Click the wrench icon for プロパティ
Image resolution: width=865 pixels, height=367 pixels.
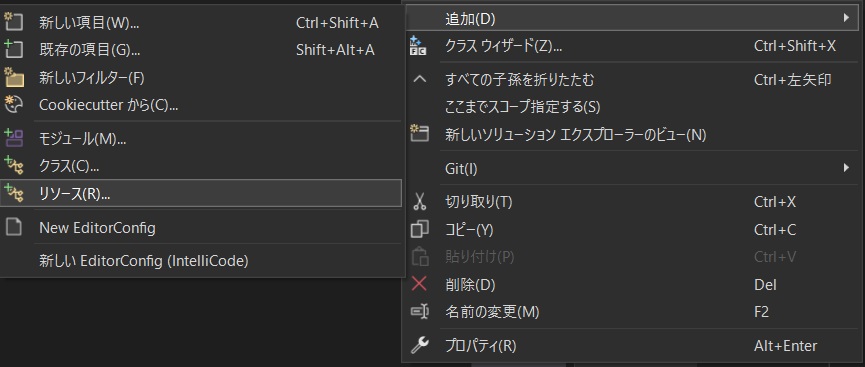(419, 346)
